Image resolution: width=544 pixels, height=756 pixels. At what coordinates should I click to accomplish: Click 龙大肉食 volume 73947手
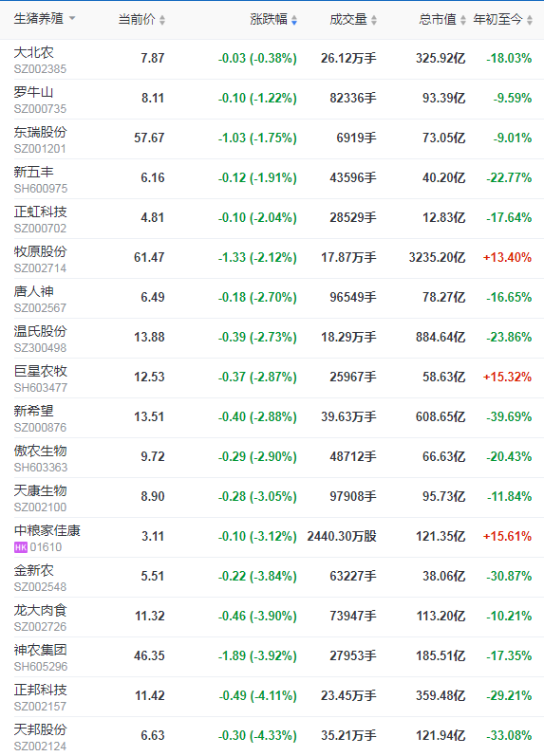(353, 617)
